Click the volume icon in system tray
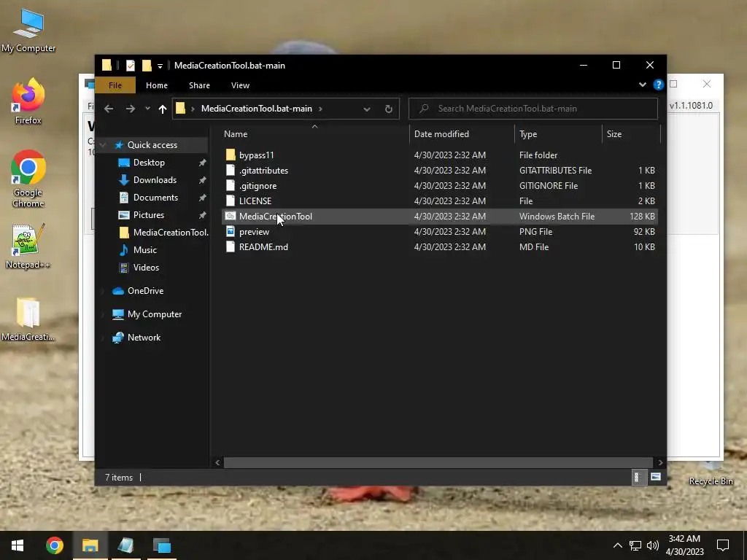747x560 pixels. click(x=653, y=545)
